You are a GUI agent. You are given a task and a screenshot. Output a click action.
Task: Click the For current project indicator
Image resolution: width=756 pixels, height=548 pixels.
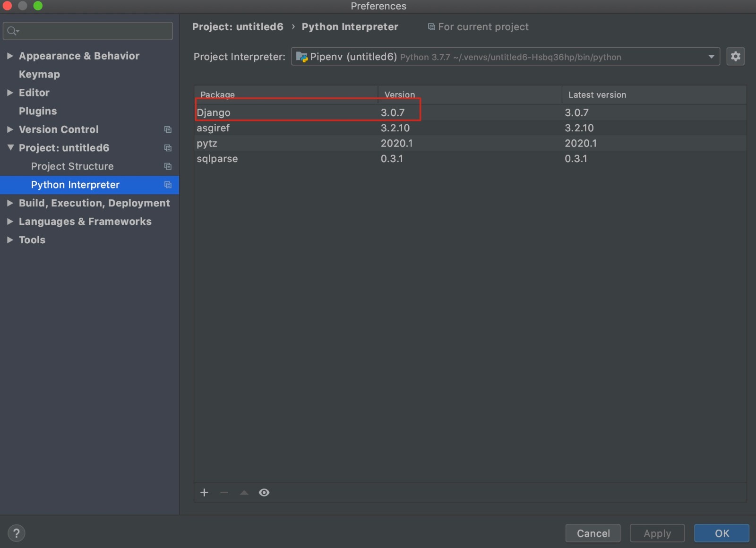tap(478, 27)
